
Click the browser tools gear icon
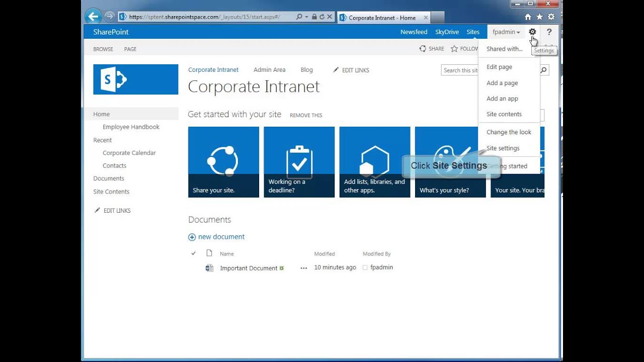pos(551,17)
